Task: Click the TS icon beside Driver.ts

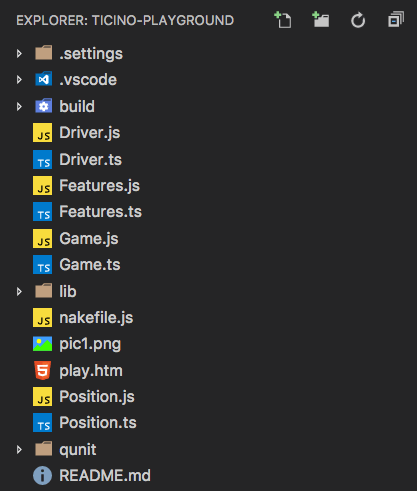Action: pos(42,159)
